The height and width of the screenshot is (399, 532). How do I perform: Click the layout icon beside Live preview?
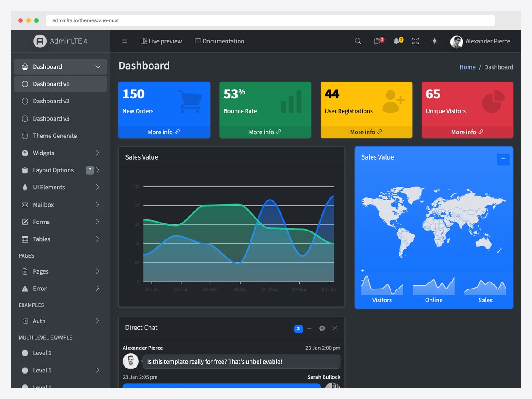pyautogui.click(x=144, y=41)
